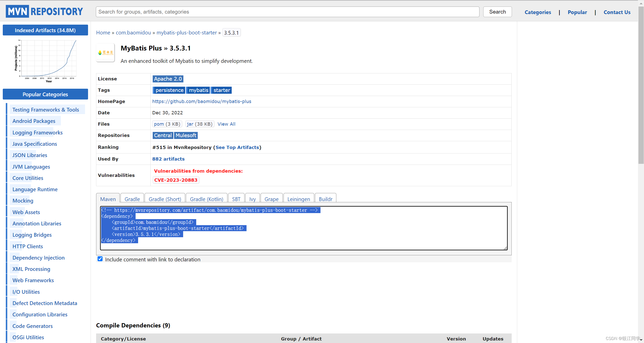Download the jar (38 KB) file
This screenshot has width=644, height=343.
[200, 124]
